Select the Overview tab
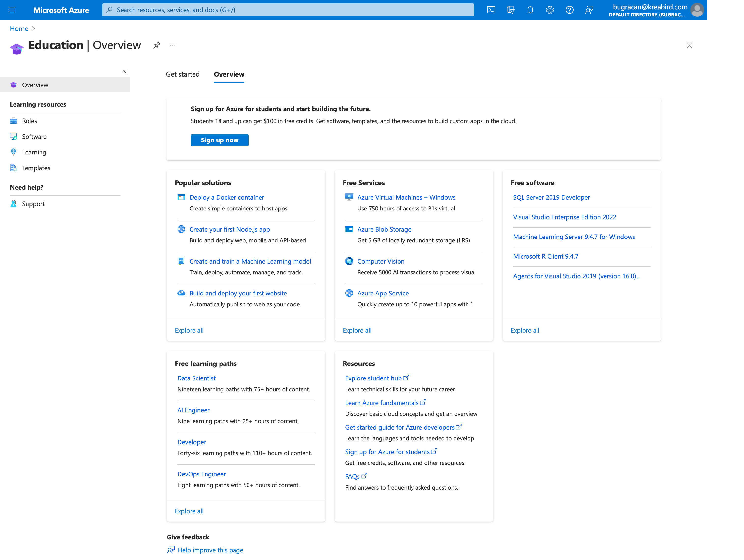Screen dimensions: 744x560 click(229, 74)
